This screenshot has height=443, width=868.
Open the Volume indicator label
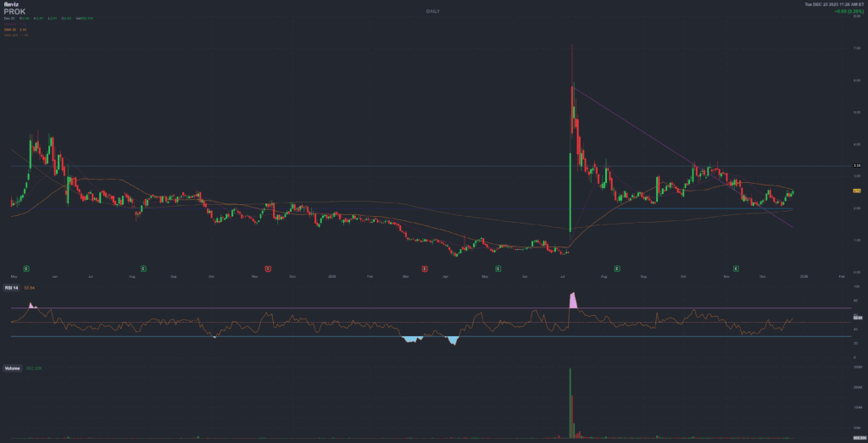pos(13,368)
